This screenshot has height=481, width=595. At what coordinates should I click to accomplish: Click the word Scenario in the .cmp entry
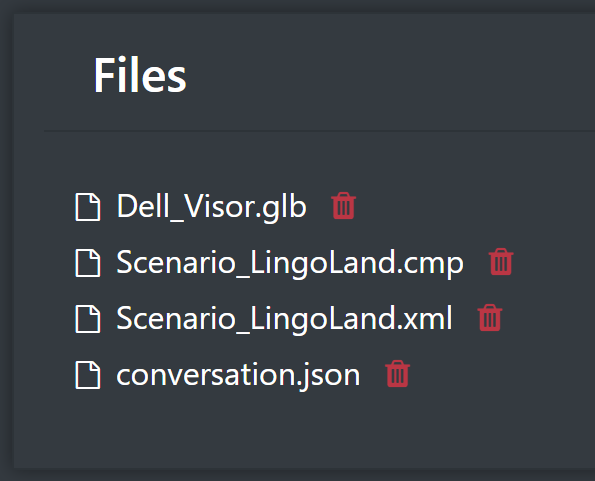(x=176, y=262)
